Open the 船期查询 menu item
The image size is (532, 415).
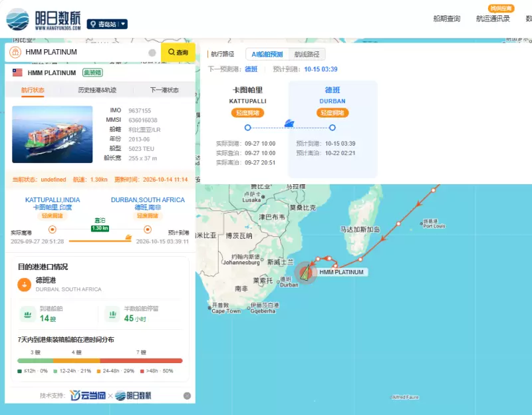(x=446, y=19)
